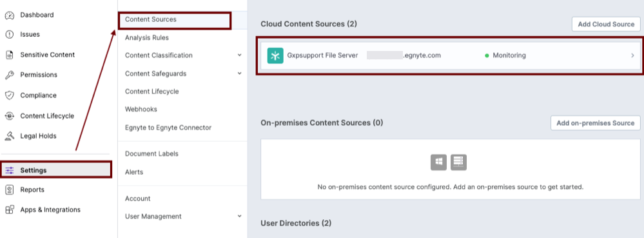Image resolution: width=644 pixels, height=238 pixels.
Task: Click the Permissions key icon
Action: click(x=10, y=75)
